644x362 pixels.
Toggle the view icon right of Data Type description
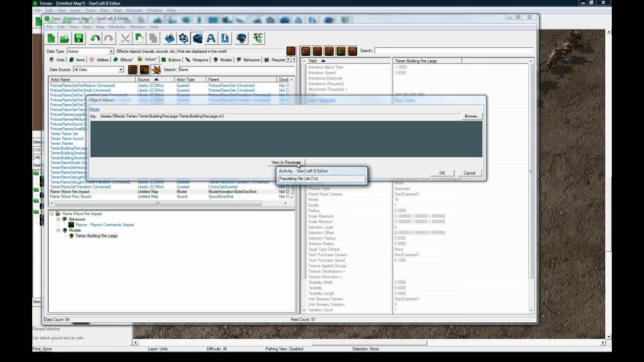291,51
